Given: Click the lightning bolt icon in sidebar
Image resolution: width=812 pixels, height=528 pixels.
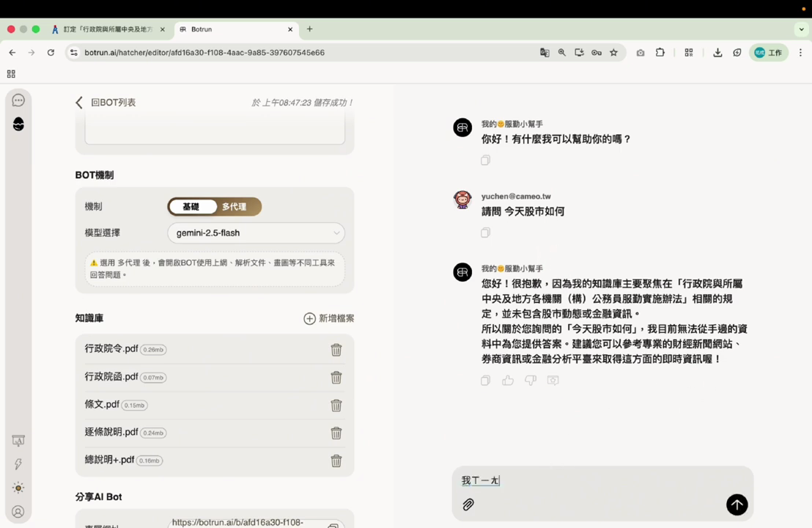Looking at the screenshot, I should 18,463.
